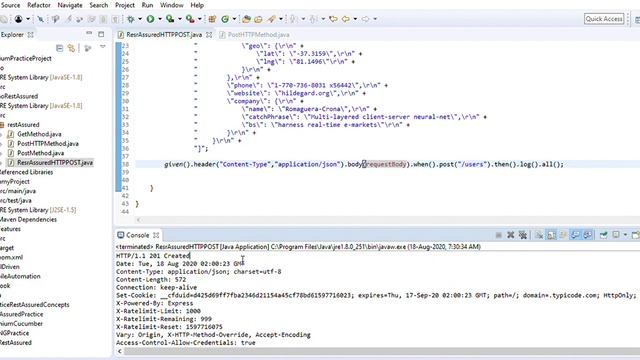Switch to RestAssuredHTTPPOST.java editor tab

click(164, 35)
